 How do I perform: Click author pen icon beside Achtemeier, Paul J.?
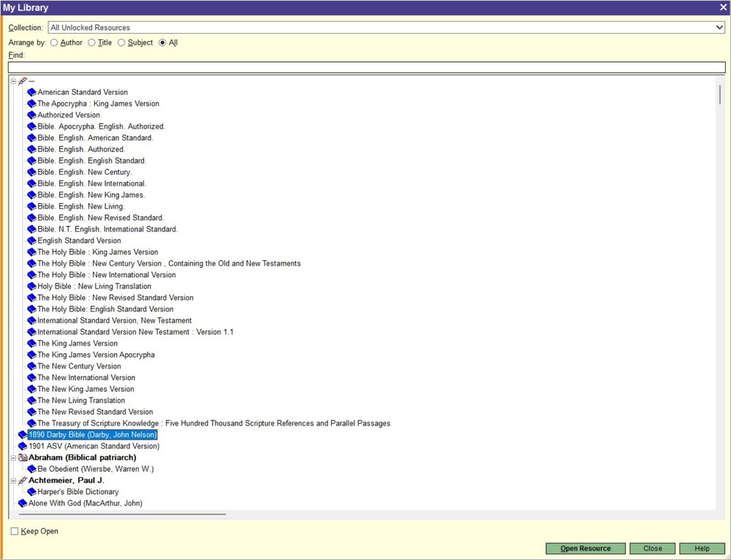(x=23, y=480)
